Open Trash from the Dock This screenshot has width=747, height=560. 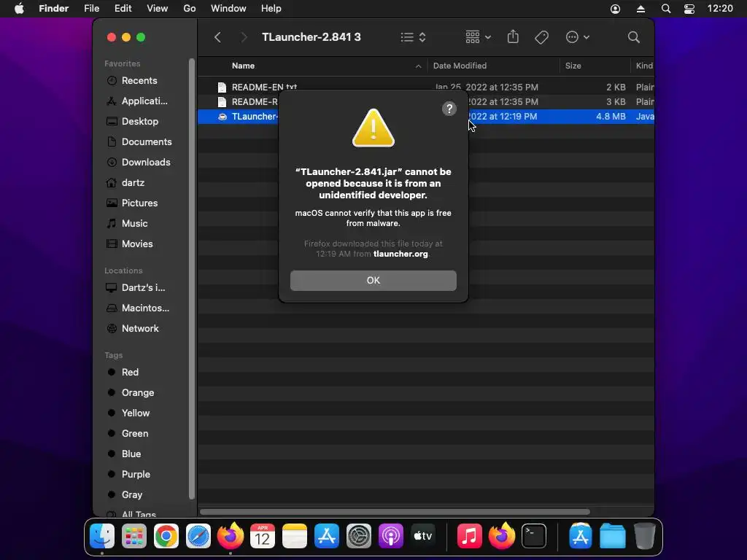645,536
